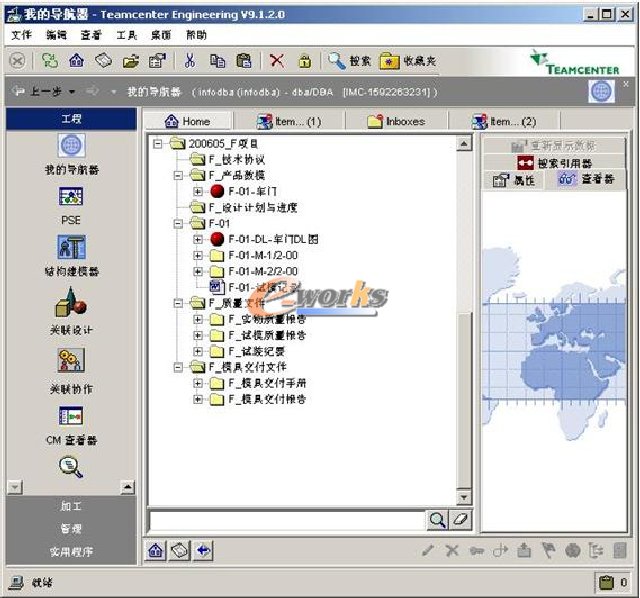The width and height of the screenshot is (640, 598).
Task: Click the search text field below tree
Action: 286,520
